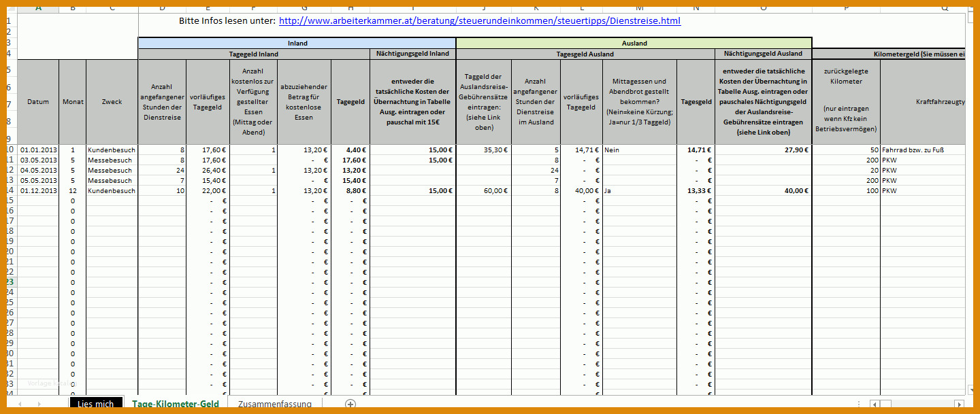Select the 'Zweck' column heading cell
This screenshot has height=414, width=980.
[x=112, y=102]
